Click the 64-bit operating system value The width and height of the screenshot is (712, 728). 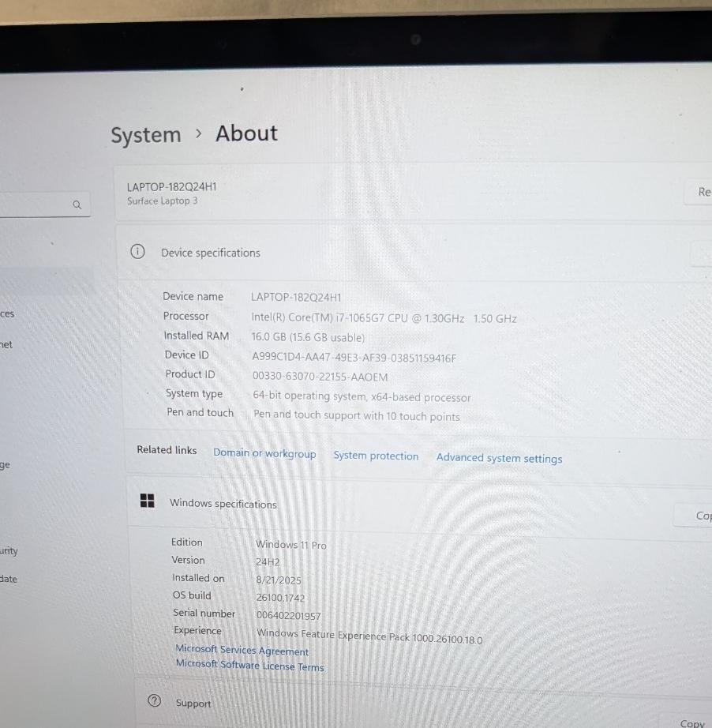click(362, 396)
